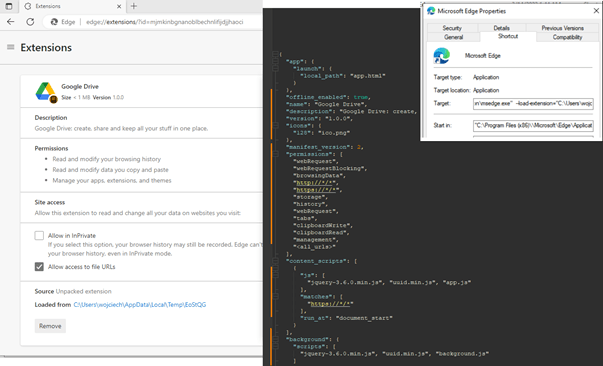Click the Edge icon in the address bar

coord(54,22)
